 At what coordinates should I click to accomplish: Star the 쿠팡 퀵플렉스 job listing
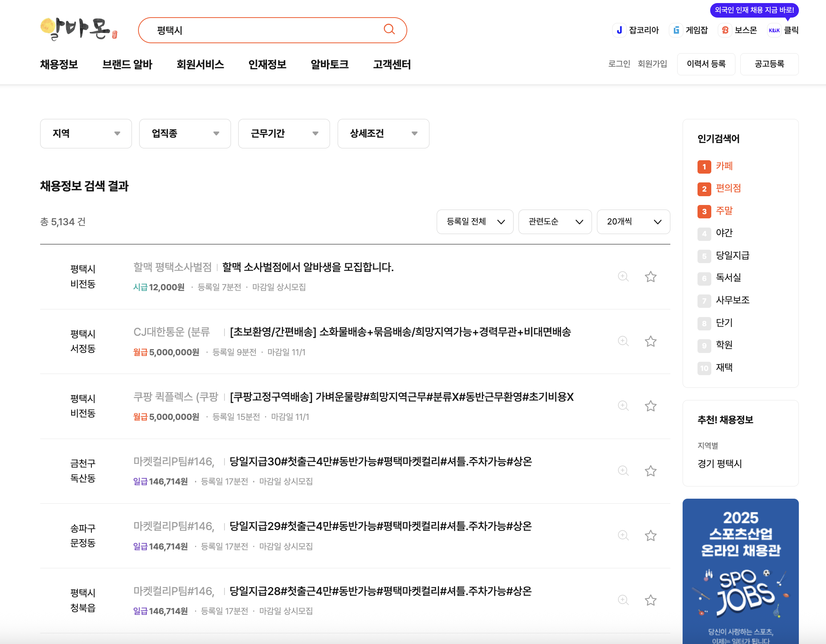pyautogui.click(x=650, y=406)
